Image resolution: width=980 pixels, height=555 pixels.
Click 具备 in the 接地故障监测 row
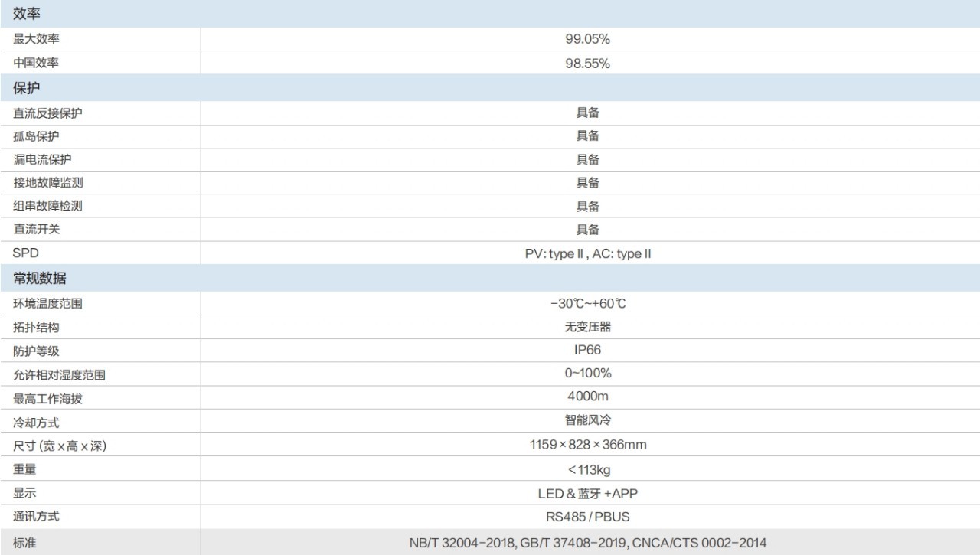587,183
